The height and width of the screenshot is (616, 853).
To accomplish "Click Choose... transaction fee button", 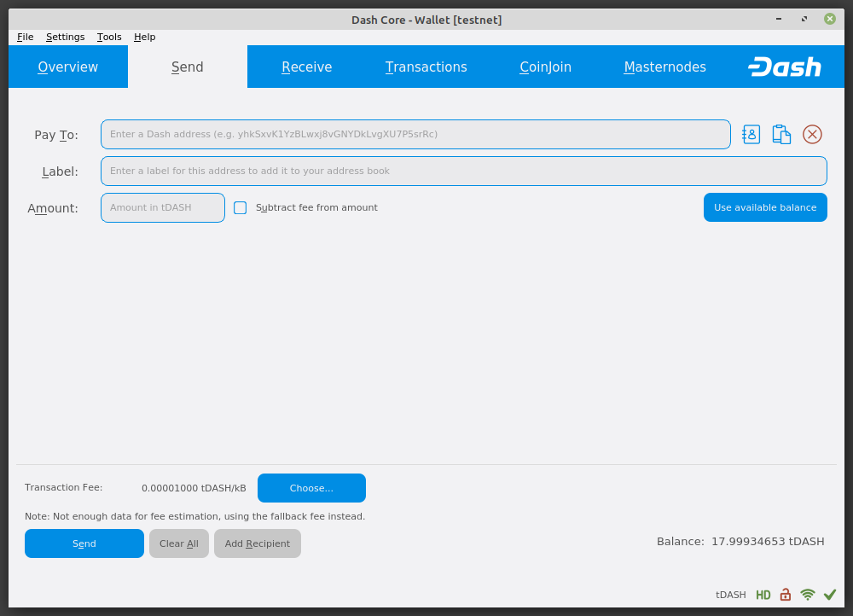I will (x=311, y=488).
